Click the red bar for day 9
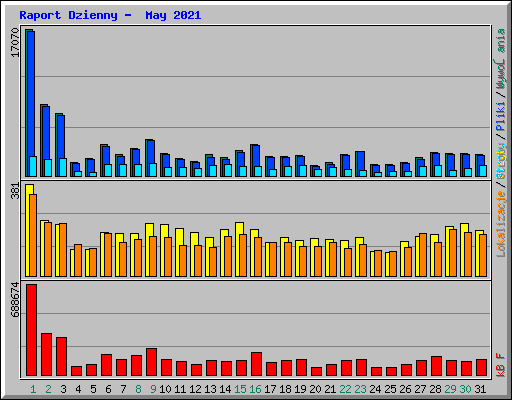Image resolution: width=512 pixels, height=400 pixels. pyautogui.click(x=151, y=362)
